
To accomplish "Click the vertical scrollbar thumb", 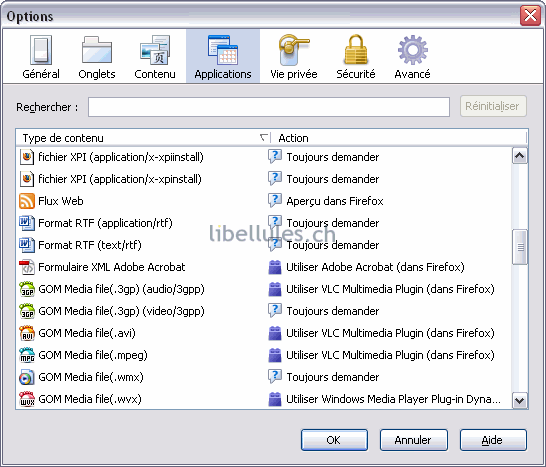I will [x=520, y=247].
